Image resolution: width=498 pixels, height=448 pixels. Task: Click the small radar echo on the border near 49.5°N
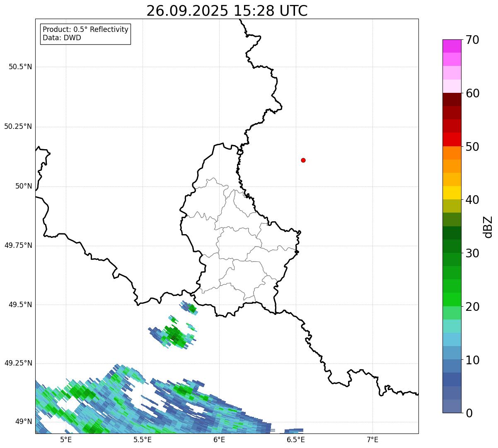pos(189,308)
